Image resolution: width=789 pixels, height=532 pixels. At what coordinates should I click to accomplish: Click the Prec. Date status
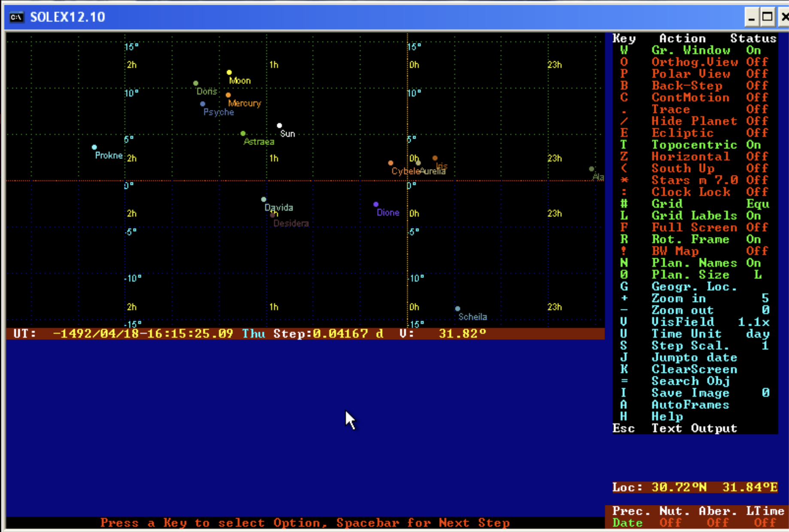(x=631, y=517)
